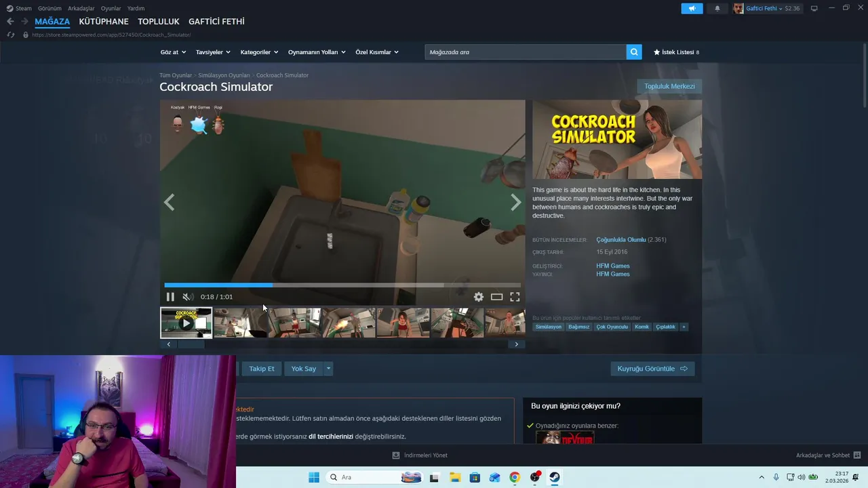Click the store search magnifier button
Viewport: 868px width, 488px height.
[634, 52]
